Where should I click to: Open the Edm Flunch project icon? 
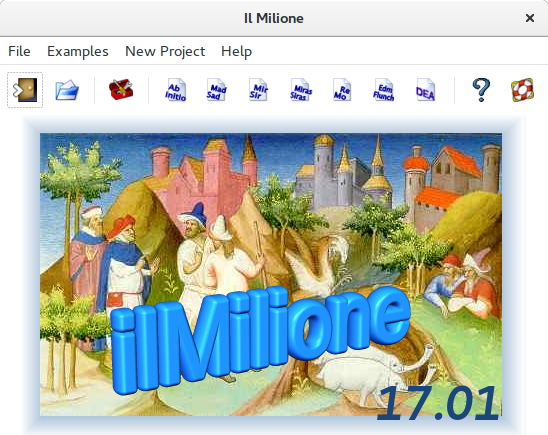[383, 90]
